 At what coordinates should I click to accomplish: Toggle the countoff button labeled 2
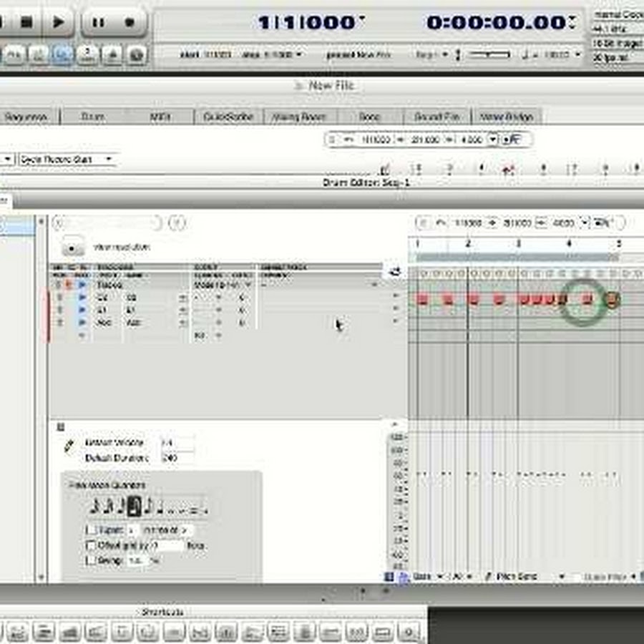tap(87, 54)
